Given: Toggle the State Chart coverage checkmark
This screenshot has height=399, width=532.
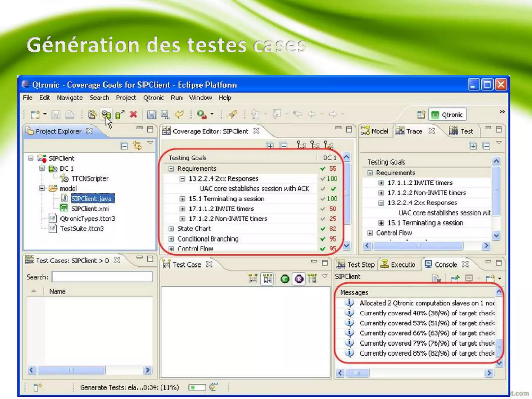Looking at the screenshot, I should coord(323,229).
